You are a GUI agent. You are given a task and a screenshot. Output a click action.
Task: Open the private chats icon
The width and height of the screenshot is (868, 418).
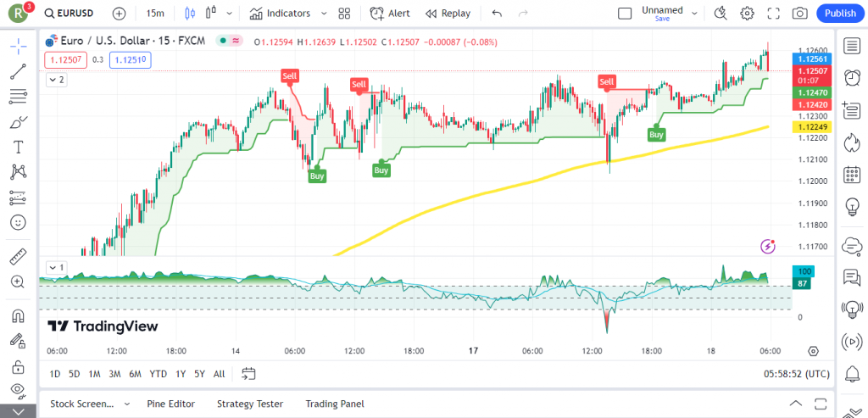point(851,276)
